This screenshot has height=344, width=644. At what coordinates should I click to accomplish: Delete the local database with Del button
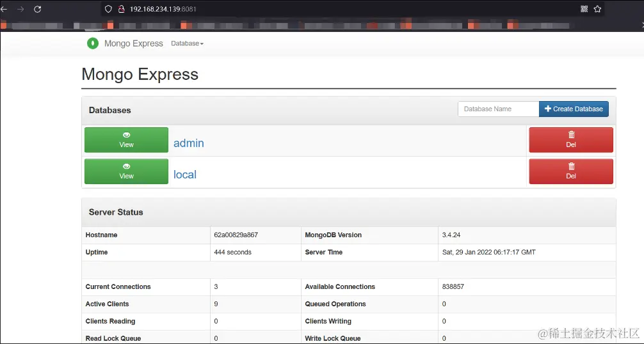[571, 171]
